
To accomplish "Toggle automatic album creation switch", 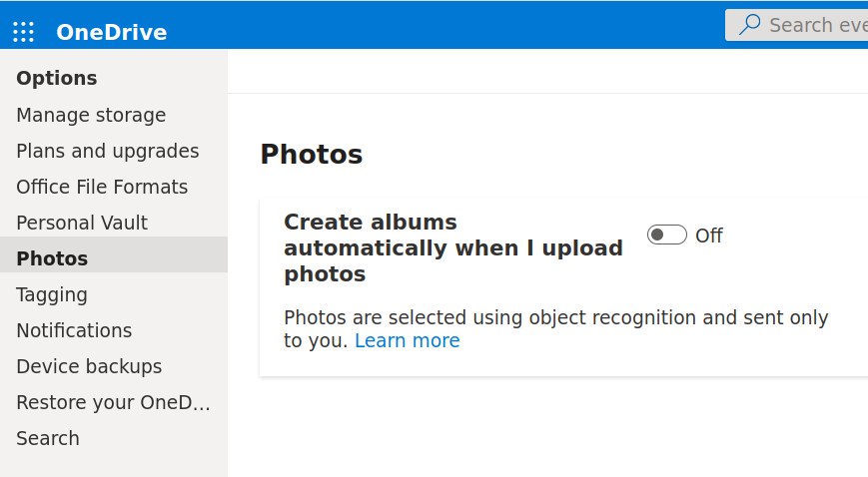I will coord(666,236).
